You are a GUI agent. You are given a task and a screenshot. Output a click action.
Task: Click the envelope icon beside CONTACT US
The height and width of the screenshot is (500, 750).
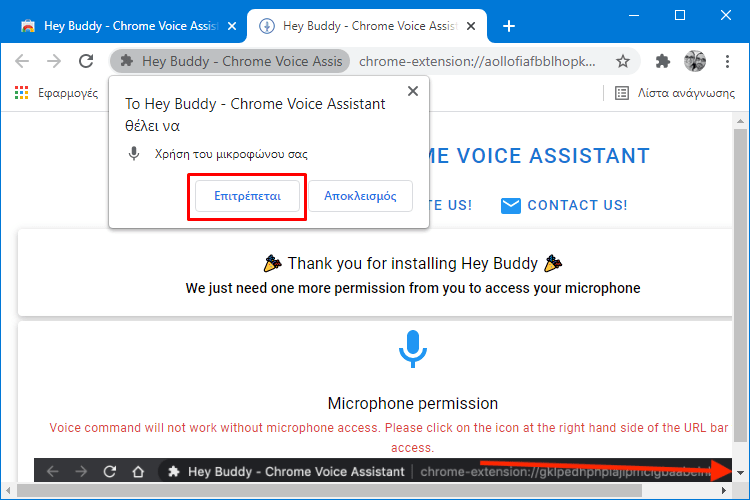coord(510,206)
